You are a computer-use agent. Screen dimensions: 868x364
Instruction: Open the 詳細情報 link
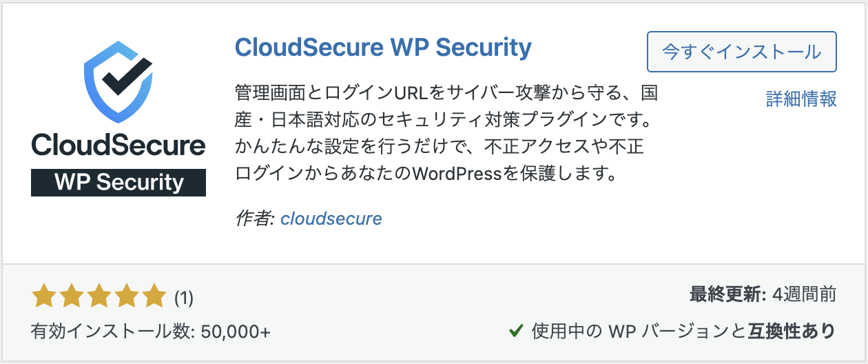coord(801,99)
